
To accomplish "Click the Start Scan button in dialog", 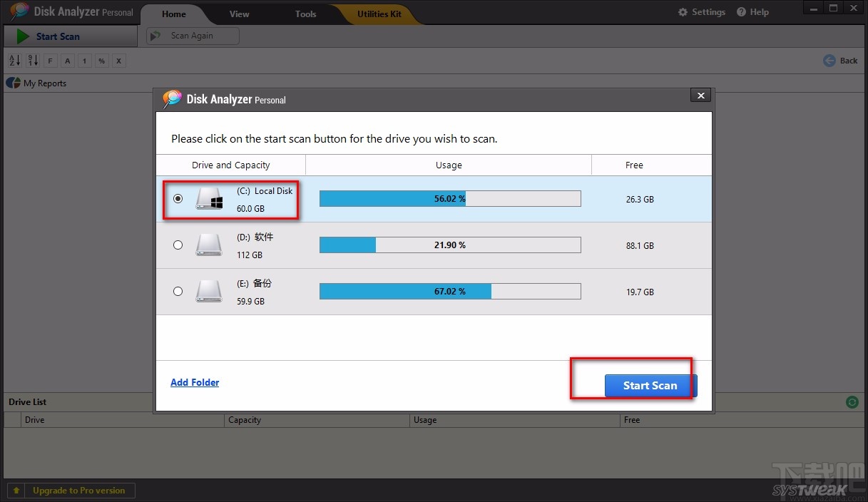I will [650, 385].
